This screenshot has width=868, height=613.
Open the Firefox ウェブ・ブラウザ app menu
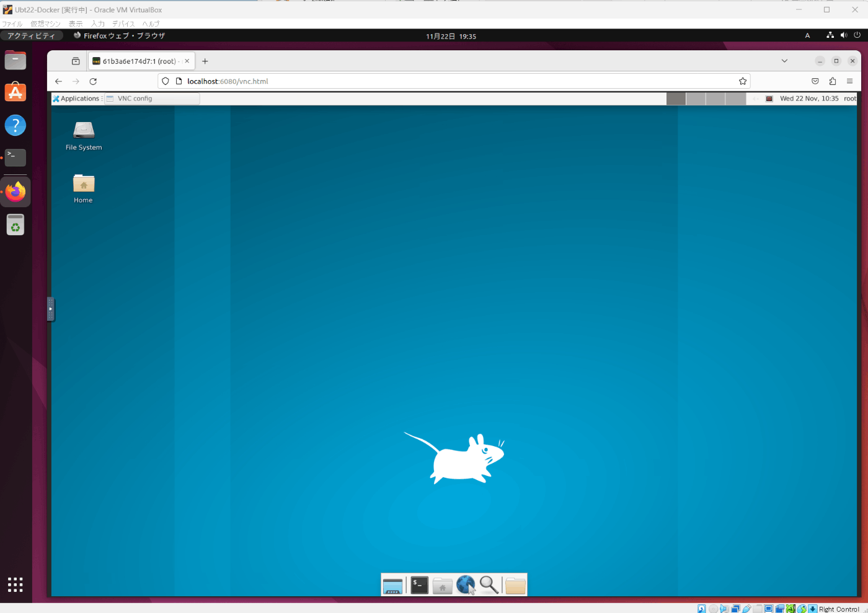tap(120, 36)
